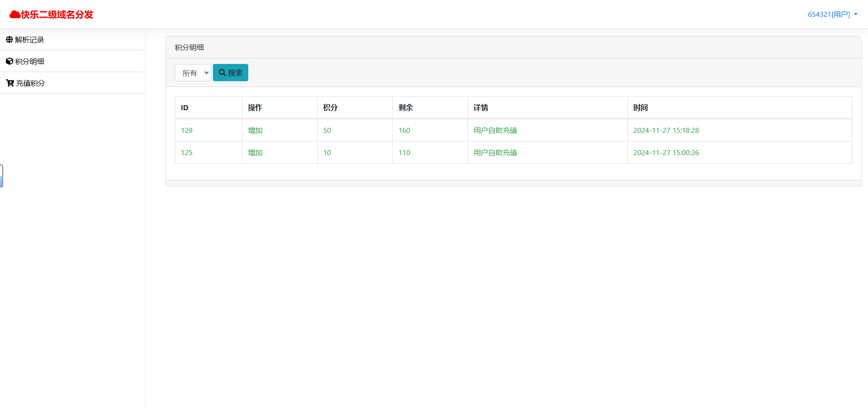The width and height of the screenshot is (868, 410).
Task: Open the 积分明细 sidebar menu item
Action: tap(72, 61)
